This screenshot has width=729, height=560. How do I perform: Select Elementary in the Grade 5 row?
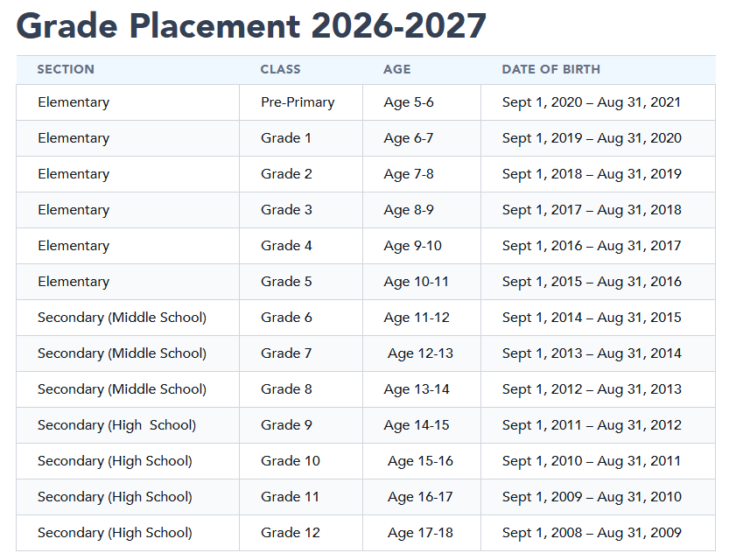pyautogui.click(x=74, y=282)
